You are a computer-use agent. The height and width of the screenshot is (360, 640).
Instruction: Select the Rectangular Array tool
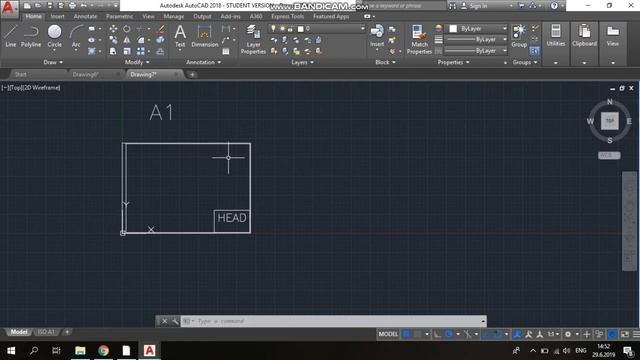(141, 51)
